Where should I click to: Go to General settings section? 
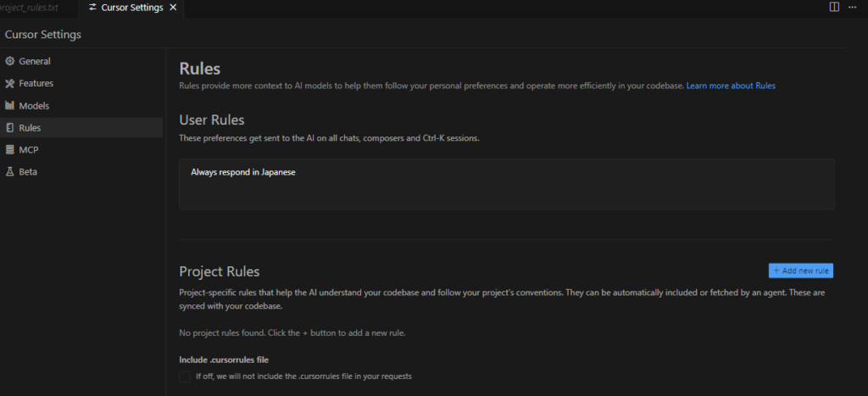[34, 61]
